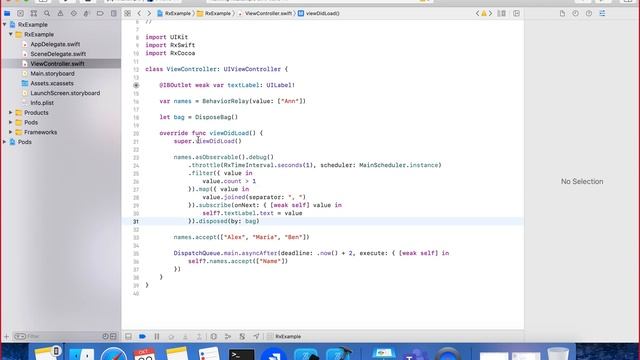Open the Project navigator tab

point(7,13)
